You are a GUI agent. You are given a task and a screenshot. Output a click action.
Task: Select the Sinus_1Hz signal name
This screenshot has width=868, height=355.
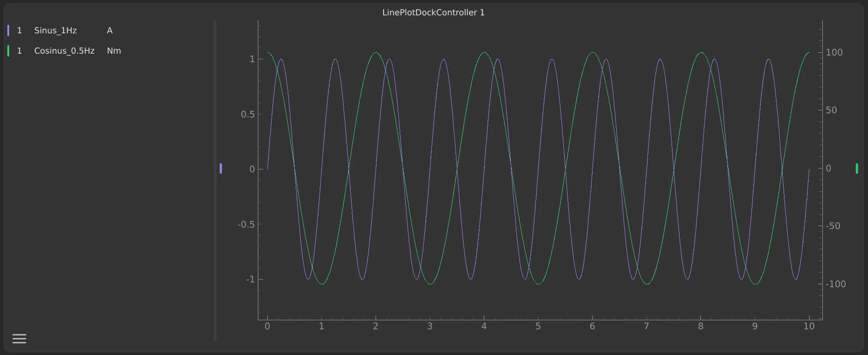click(55, 30)
